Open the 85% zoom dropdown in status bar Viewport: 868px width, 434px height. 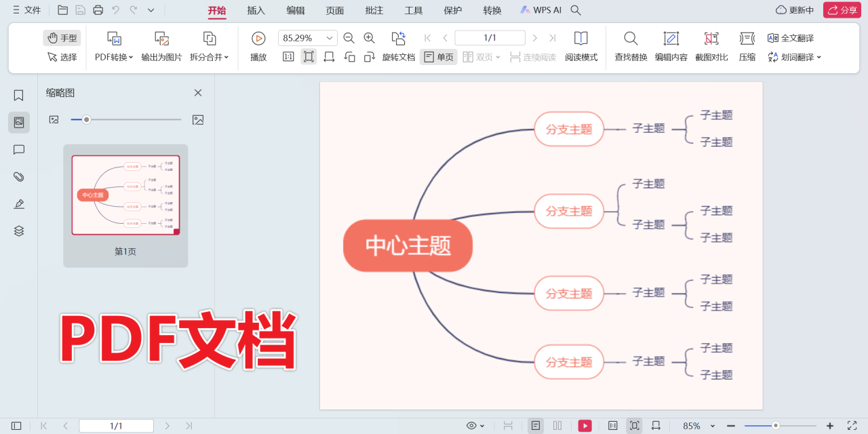click(698, 426)
